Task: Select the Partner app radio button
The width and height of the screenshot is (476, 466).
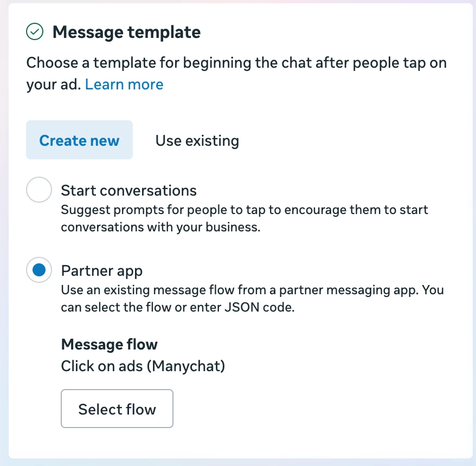Action: coord(39,270)
